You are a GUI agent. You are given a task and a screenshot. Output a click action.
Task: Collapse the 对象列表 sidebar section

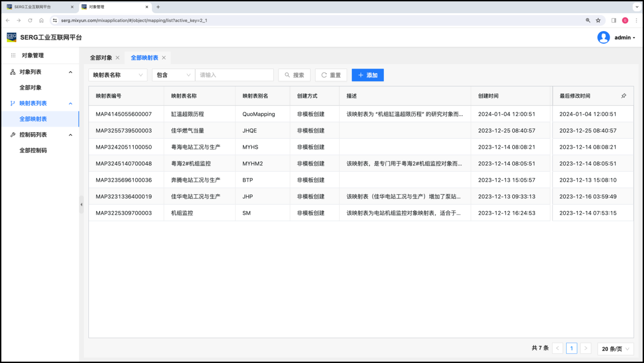[x=71, y=72]
